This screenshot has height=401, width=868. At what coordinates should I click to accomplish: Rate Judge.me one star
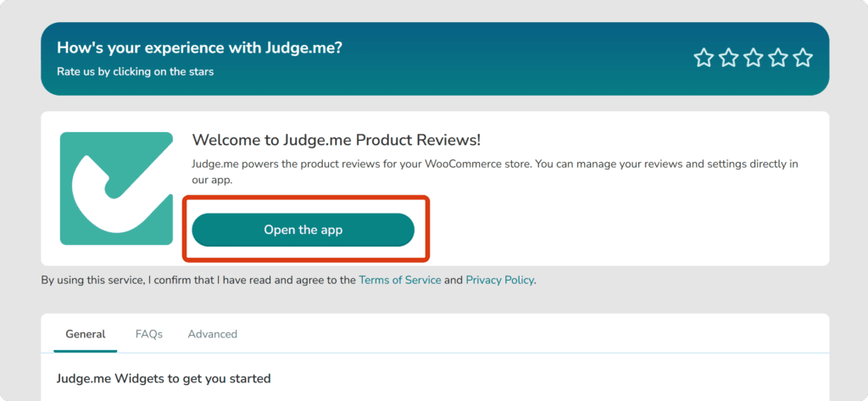tap(704, 58)
